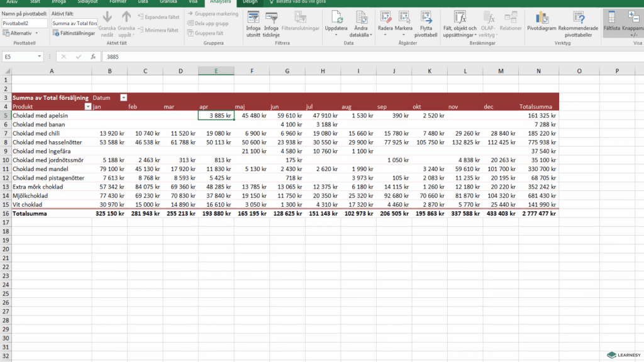Open the Produkt row filter dropdown

coord(87,107)
